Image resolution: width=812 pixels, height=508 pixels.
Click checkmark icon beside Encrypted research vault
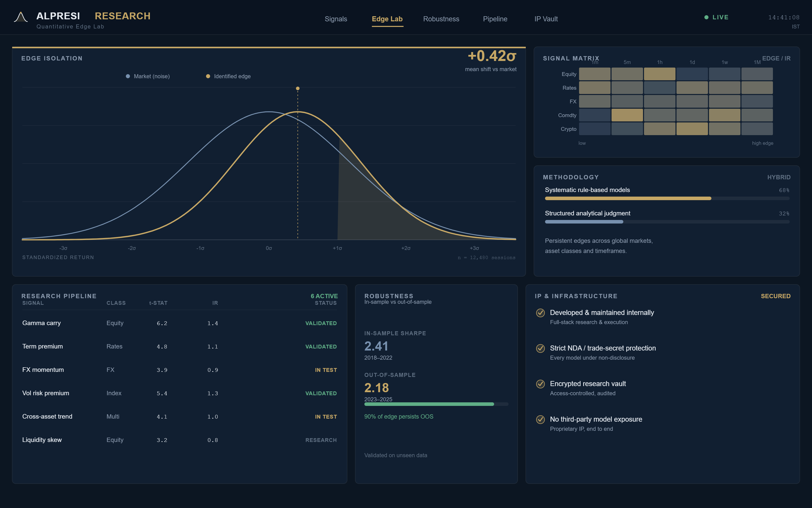(540, 384)
